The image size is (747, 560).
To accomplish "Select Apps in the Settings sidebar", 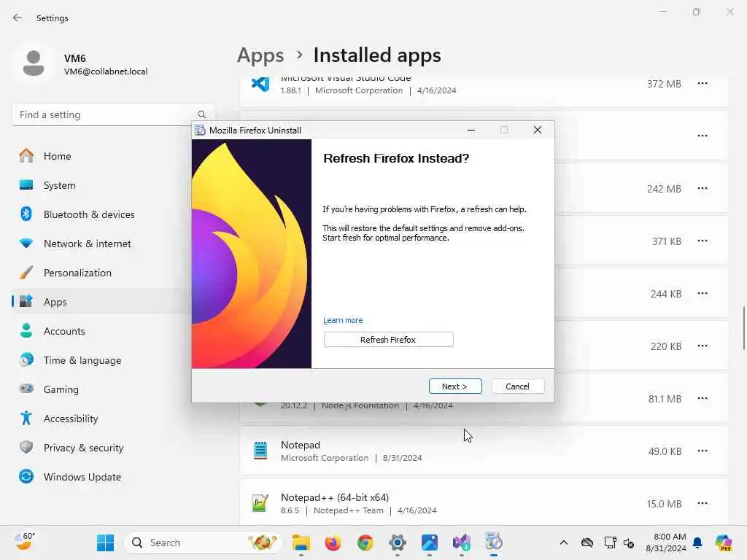I will pos(102,302).
